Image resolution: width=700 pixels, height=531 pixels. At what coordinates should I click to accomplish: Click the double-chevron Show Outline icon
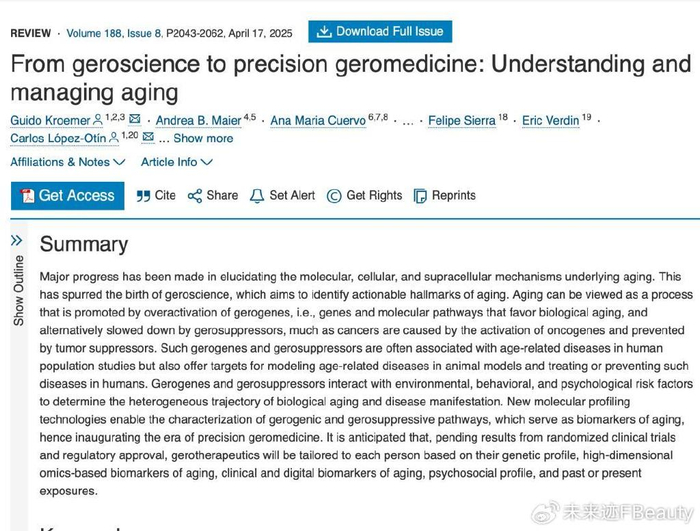tap(16, 240)
